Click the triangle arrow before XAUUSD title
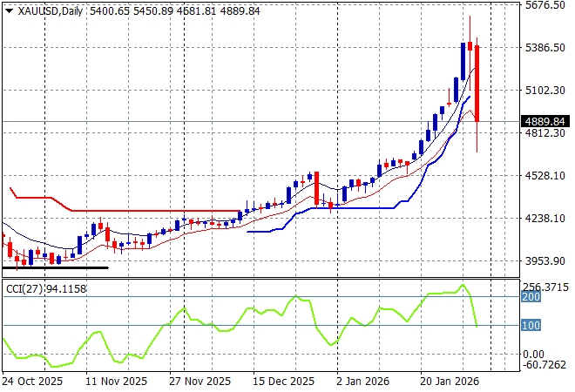The width and height of the screenshot is (575, 392). [x=9, y=10]
